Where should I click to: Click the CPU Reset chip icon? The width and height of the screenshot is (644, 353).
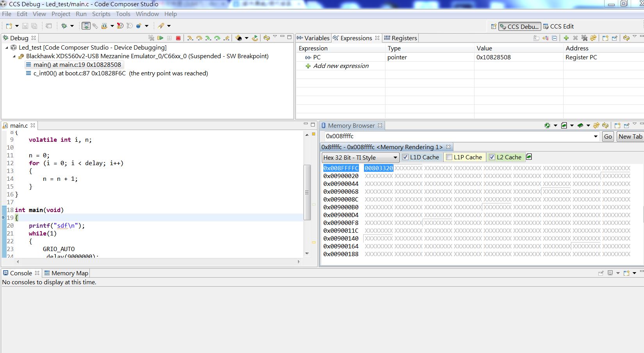click(x=239, y=38)
